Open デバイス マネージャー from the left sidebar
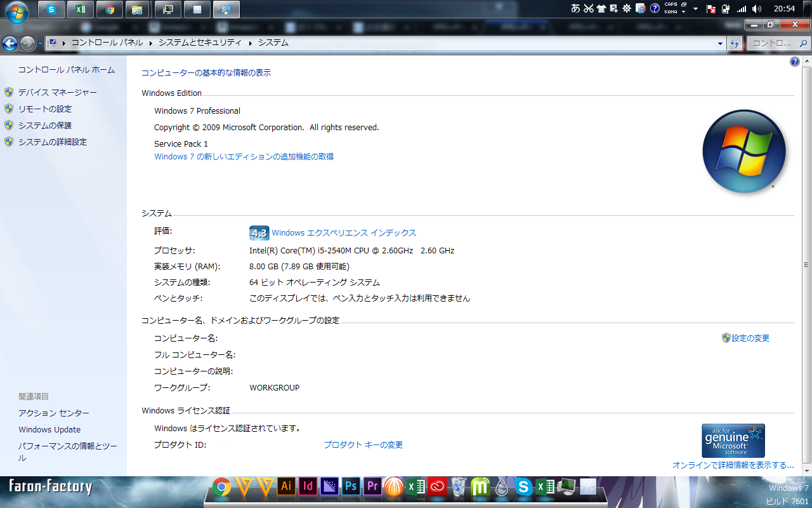The image size is (812, 508). [x=57, y=93]
